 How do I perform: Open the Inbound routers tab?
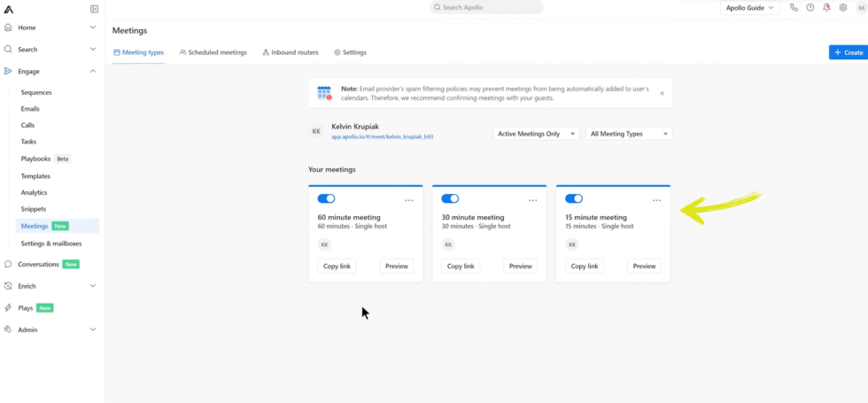291,52
